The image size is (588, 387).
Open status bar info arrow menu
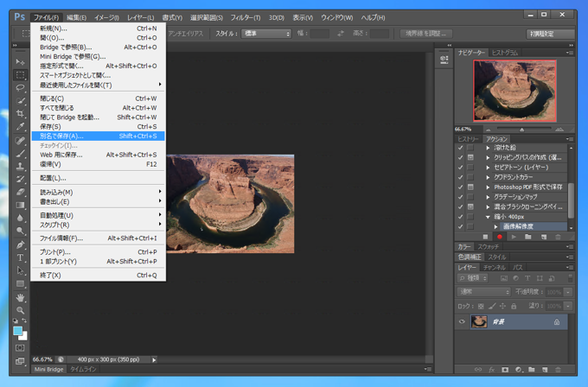(154, 359)
